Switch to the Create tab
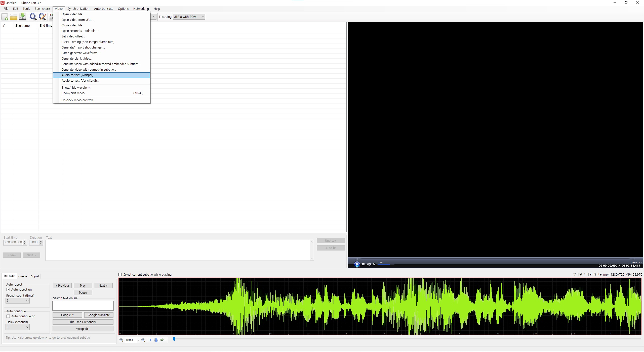Image resolution: width=644 pixels, height=352 pixels. [23, 276]
